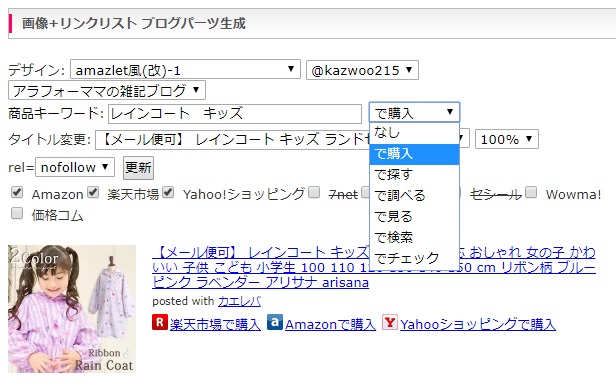Open the Yahooショッピングで購入 link
This screenshot has width=616, height=390.
(x=478, y=324)
